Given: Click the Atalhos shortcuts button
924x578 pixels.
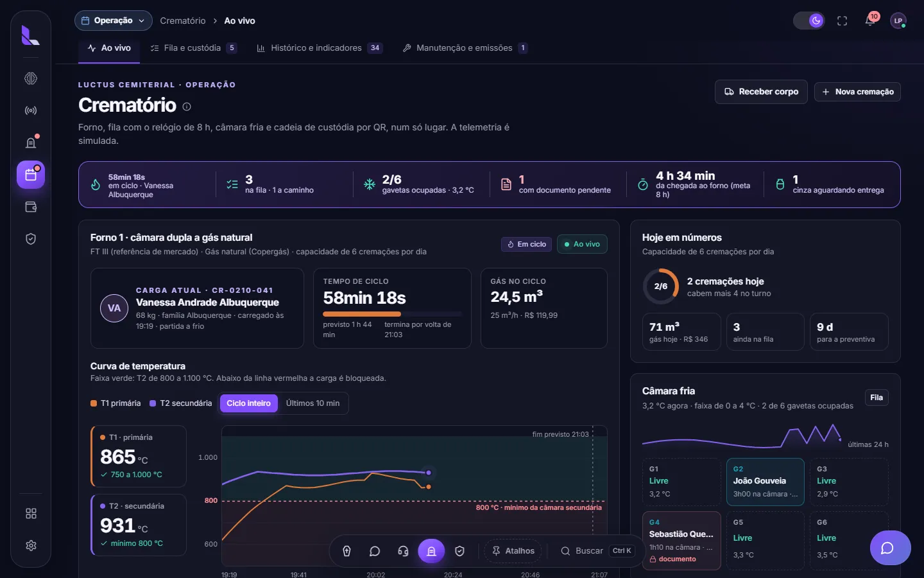Looking at the screenshot, I should tap(513, 551).
